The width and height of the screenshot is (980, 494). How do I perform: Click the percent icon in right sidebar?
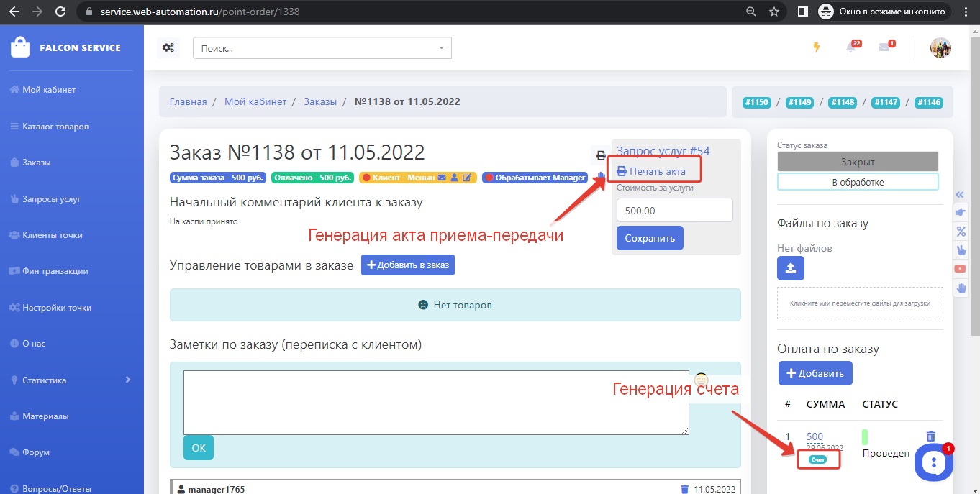pyautogui.click(x=960, y=232)
